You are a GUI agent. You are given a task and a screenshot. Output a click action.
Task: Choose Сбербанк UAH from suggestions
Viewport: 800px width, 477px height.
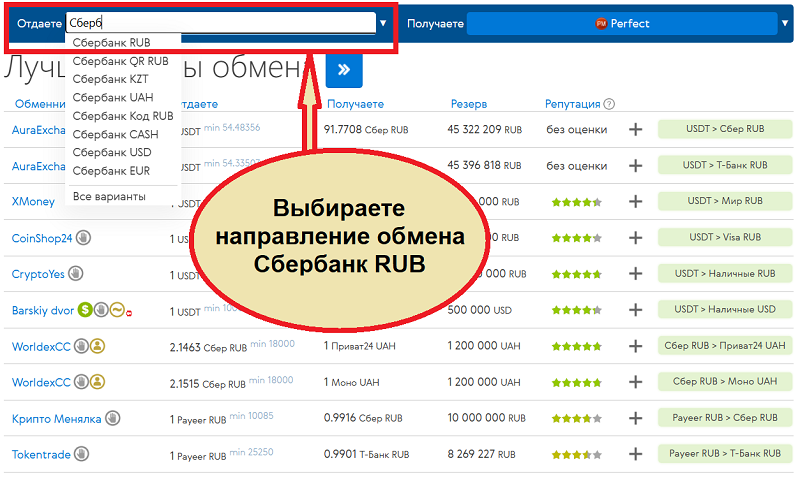(113, 97)
